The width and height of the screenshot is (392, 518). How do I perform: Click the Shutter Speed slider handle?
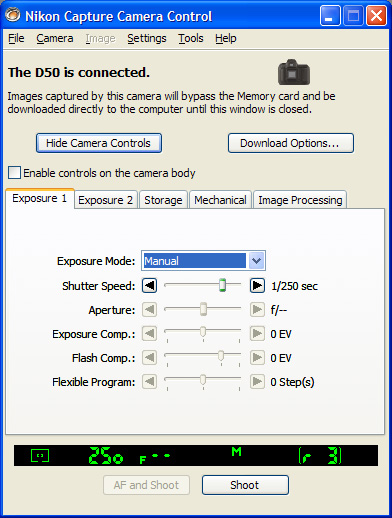(x=222, y=285)
